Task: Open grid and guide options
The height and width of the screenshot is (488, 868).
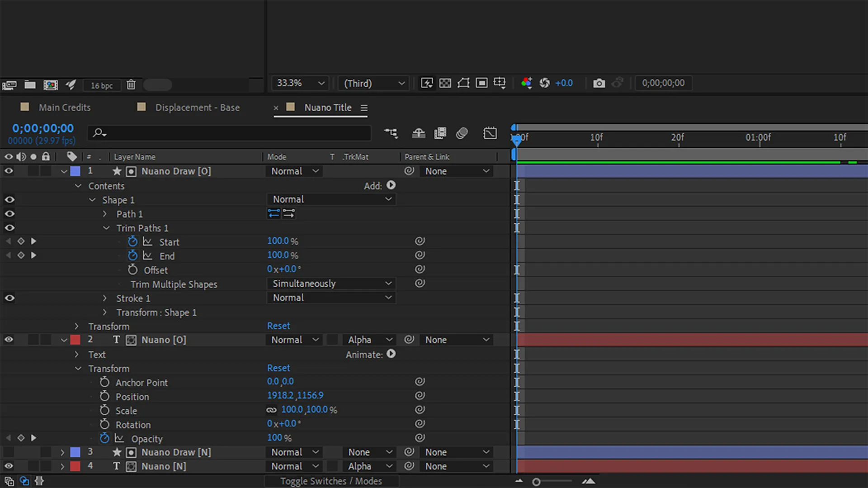Action: (x=500, y=83)
